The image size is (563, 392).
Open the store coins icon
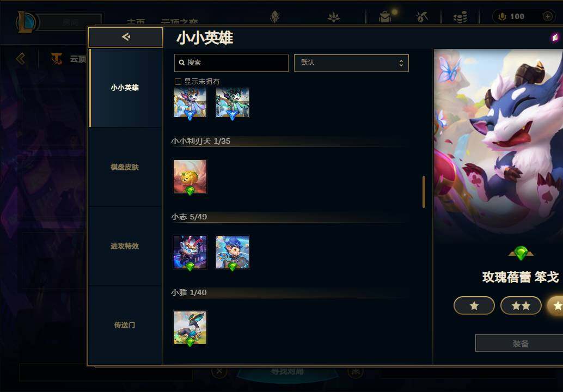click(x=460, y=17)
